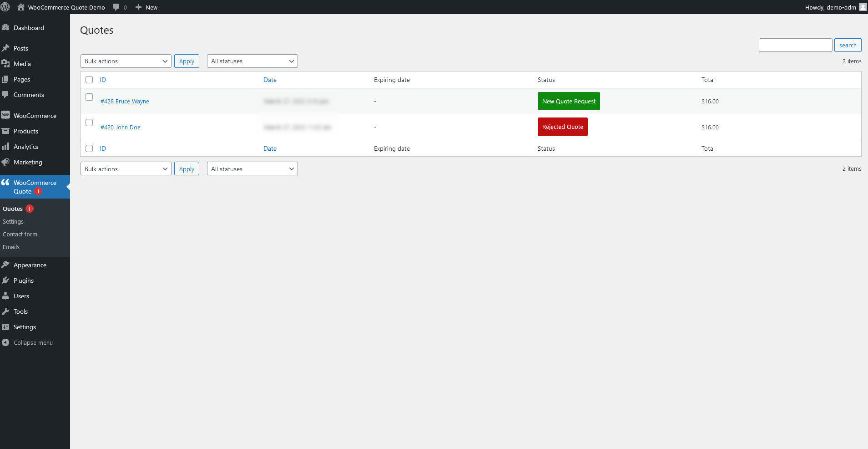Image resolution: width=868 pixels, height=449 pixels.
Task: Open the Dashboard menu label
Action: pos(29,28)
